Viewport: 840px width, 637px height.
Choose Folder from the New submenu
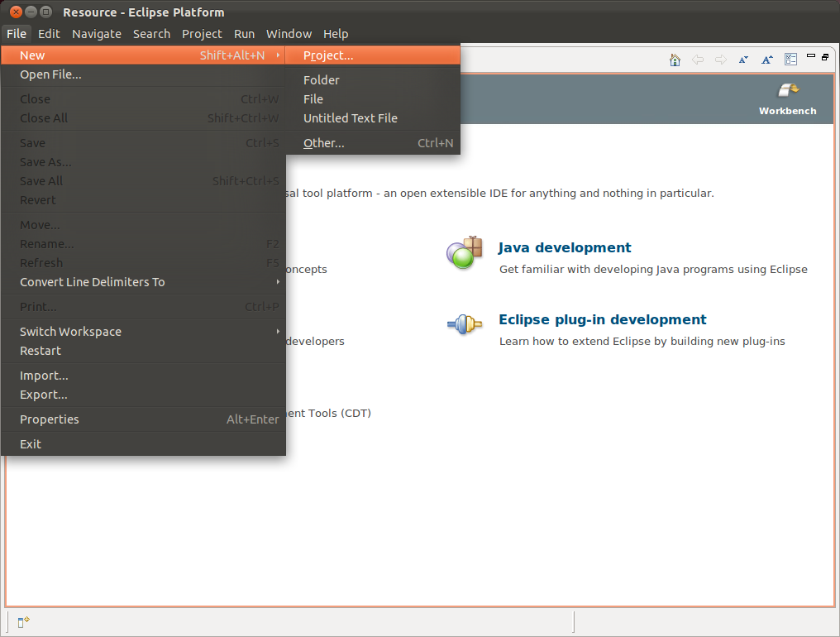click(x=373, y=80)
